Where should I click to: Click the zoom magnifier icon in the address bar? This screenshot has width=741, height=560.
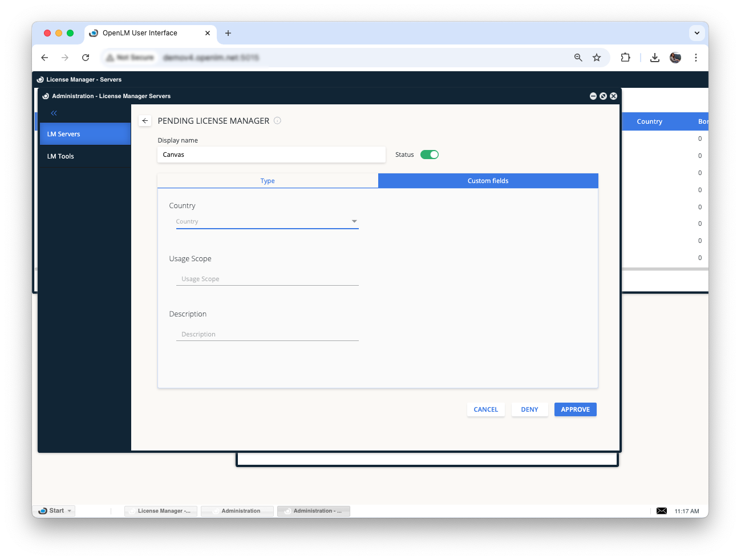click(x=578, y=58)
